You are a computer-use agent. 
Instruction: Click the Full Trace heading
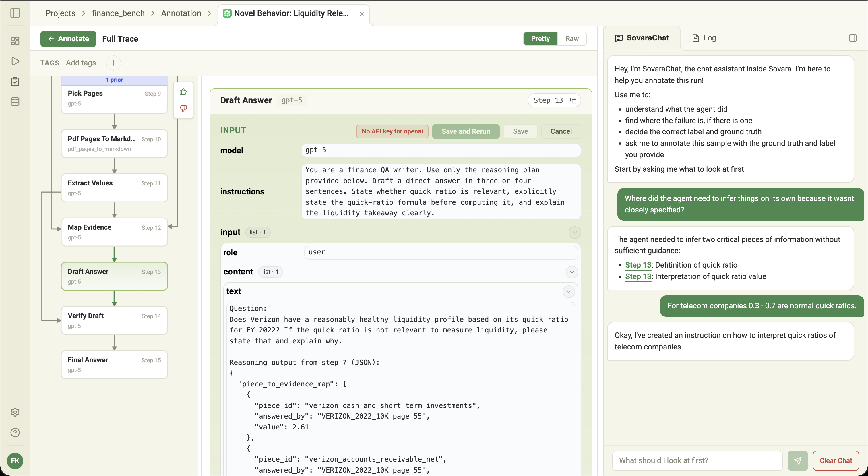[120, 39]
